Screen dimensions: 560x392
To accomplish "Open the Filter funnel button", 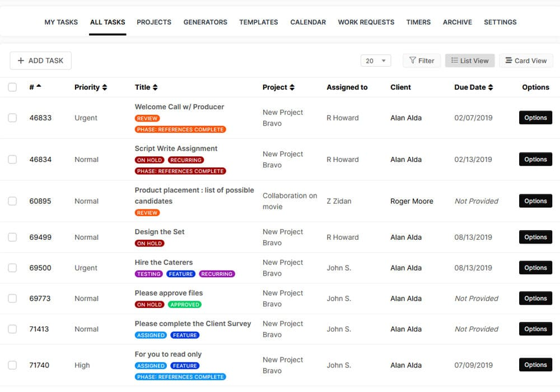I will point(422,60).
